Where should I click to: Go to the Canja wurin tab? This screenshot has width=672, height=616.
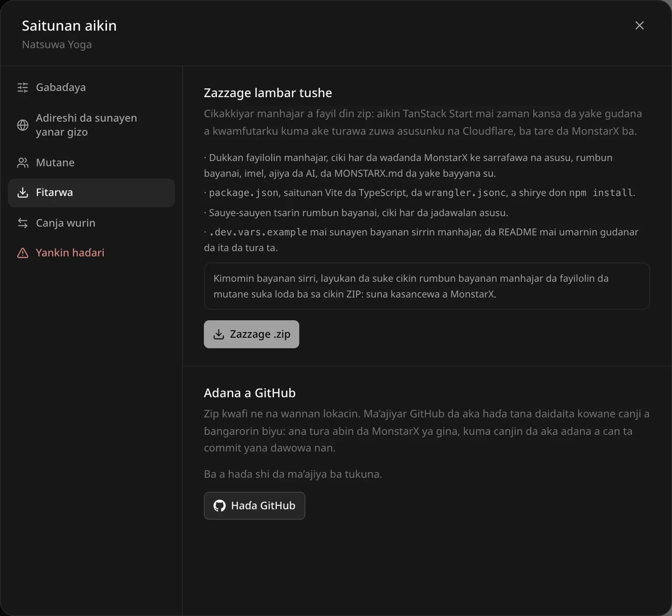pos(91,223)
